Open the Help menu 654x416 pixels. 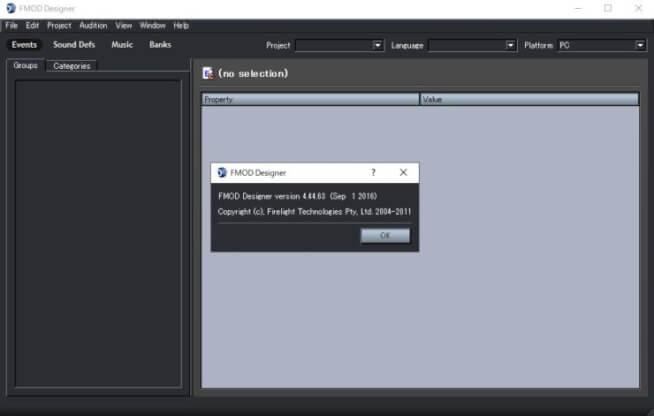click(181, 25)
